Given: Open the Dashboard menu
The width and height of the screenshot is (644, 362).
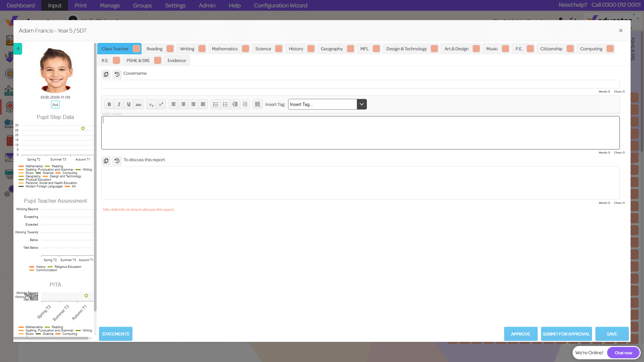Looking at the screenshot, I should [20, 5].
